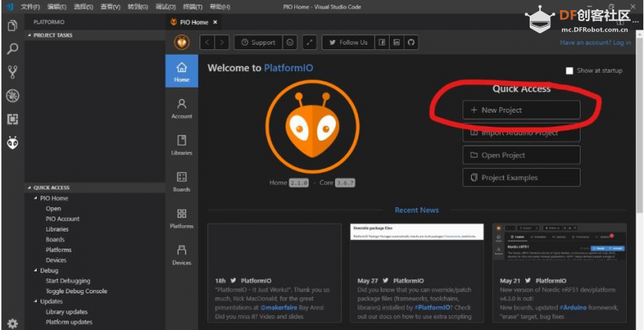The height and width of the screenshot is (330, 644).
Task: Click the PlatformIO link in welcome heading
Action: click(x=288, y=68)
